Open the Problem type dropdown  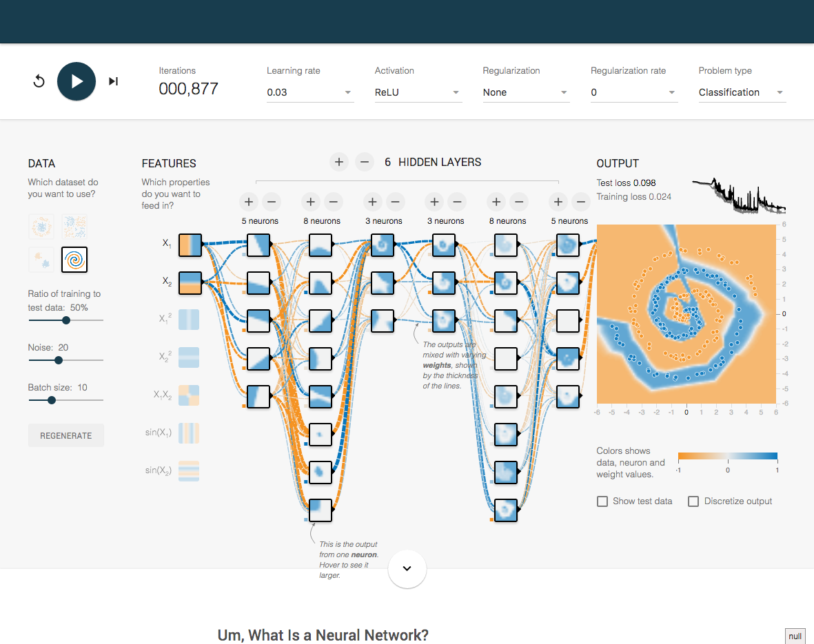pyautogui.click(x=742, y=92)
